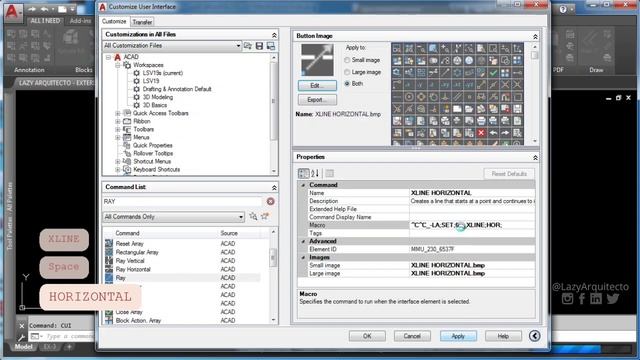Switch to the Transfer tab
640x360 pixels.
tap(142, 22)
